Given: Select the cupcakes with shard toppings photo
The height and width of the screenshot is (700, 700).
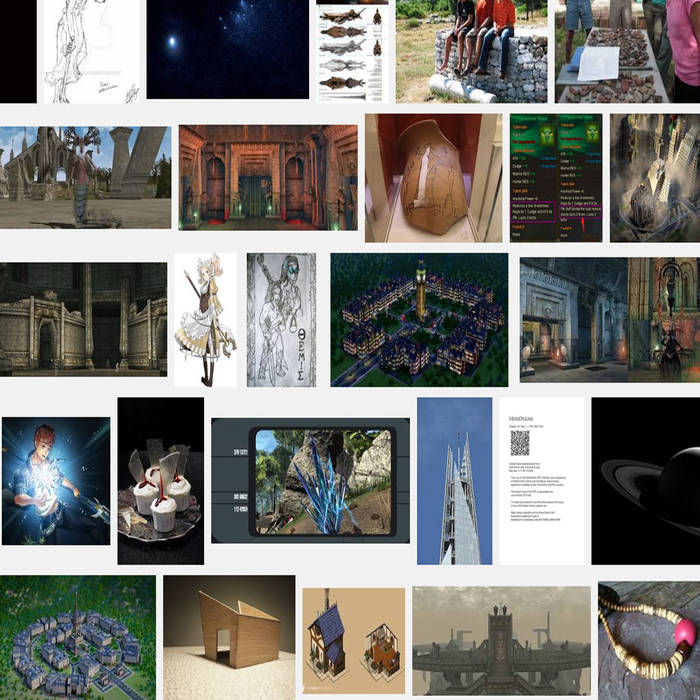Looking at the screenshot, I should point(160,480).
